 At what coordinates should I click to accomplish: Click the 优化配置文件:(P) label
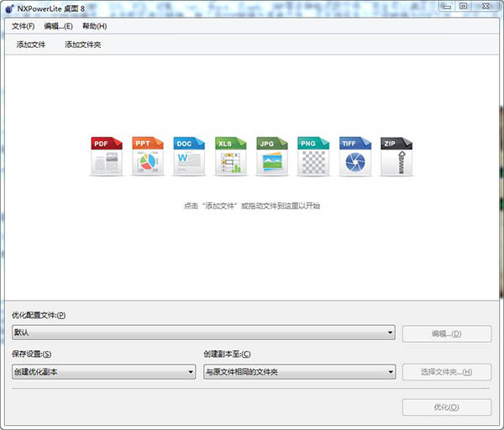[x=39, y=315]
